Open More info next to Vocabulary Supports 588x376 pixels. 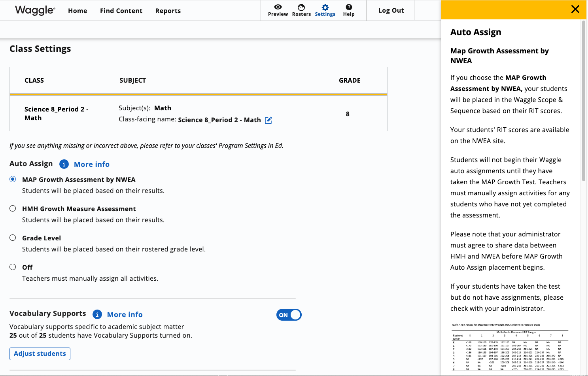(x=125, y=314)
